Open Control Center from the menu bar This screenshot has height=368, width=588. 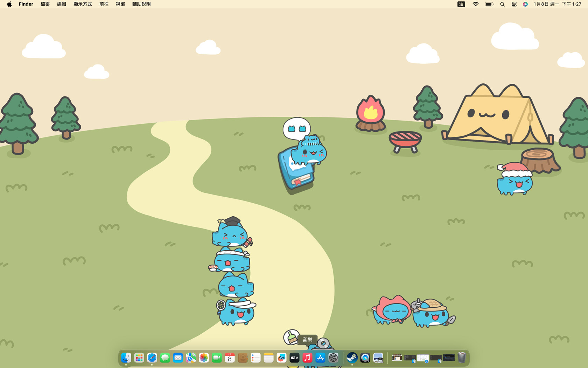(513, 4)
